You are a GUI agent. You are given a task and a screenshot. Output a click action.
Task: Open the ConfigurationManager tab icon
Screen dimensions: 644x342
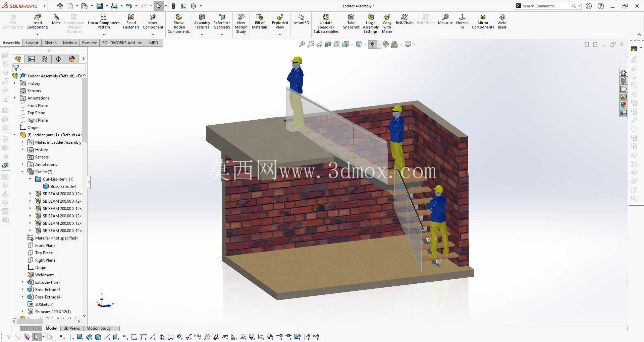45,59
